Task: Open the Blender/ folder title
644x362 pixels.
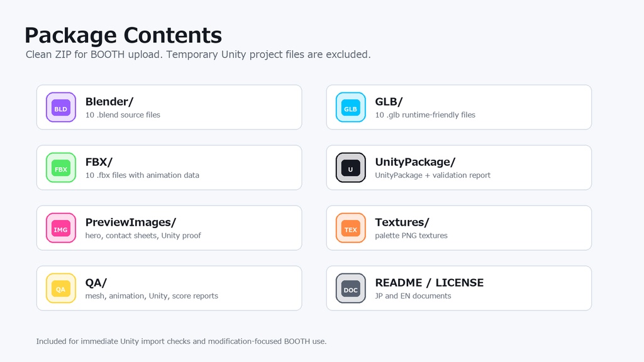Action: coord(109,101)
